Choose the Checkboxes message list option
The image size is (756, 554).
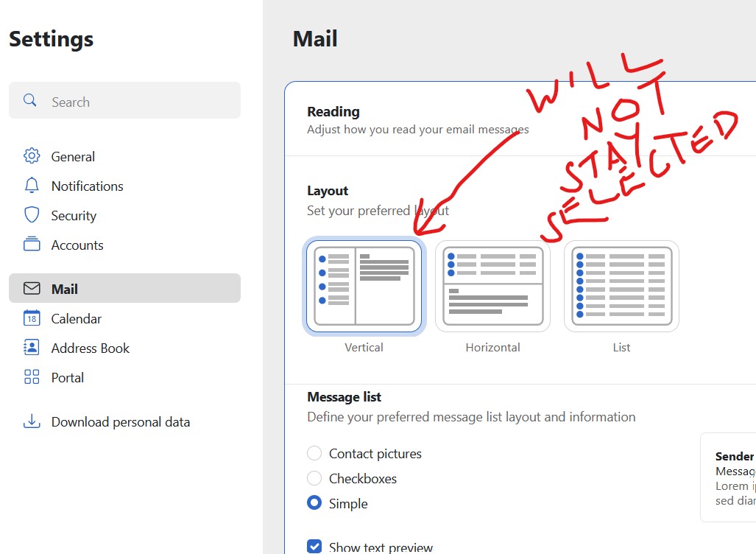coord(314,478)
